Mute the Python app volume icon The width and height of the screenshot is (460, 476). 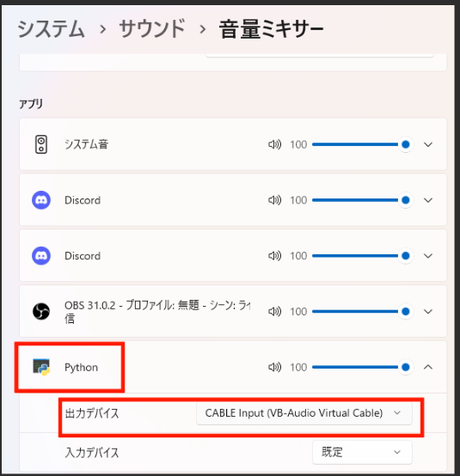[x=274, y=368]
